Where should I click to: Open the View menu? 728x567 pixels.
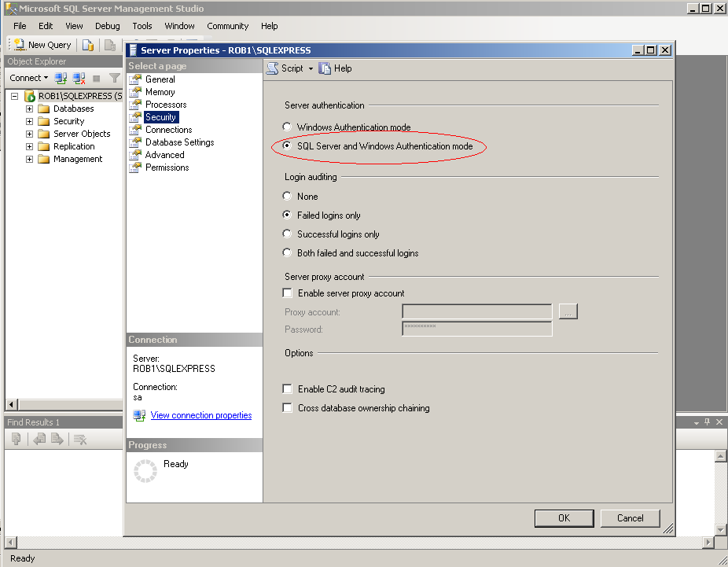(x=74, y=26)
